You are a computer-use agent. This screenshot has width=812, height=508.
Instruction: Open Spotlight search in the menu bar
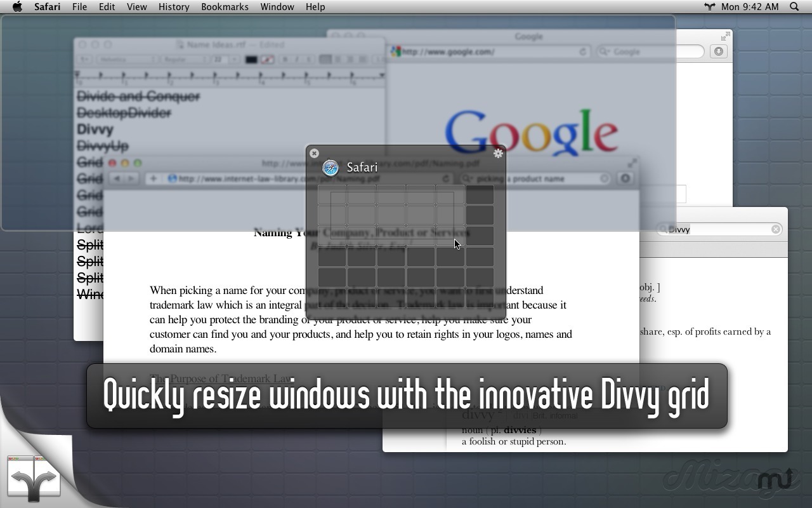pos(794,7)
